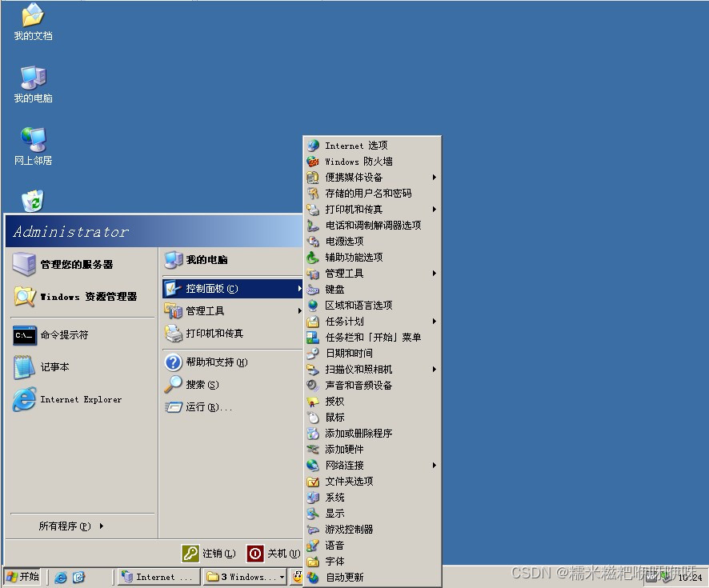The image size is (709, 588).
Task: Click the 添加硬件 icon
Action: point(313,450)
